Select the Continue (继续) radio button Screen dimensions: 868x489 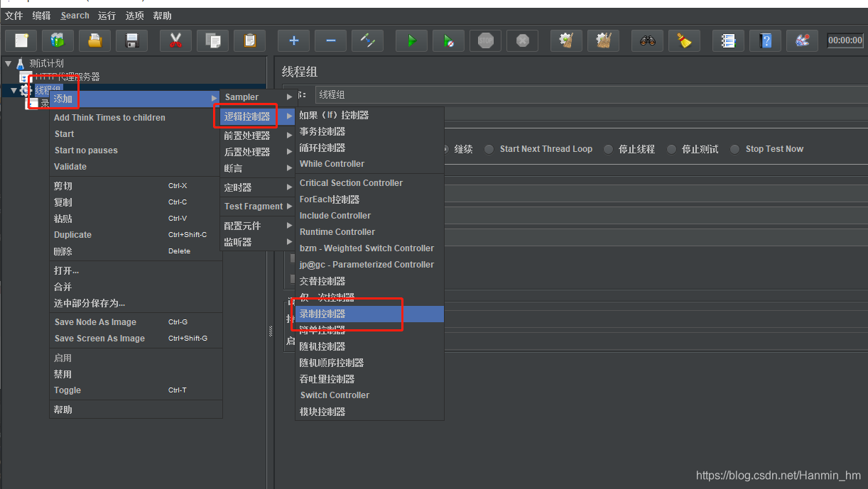click(445, 149)
